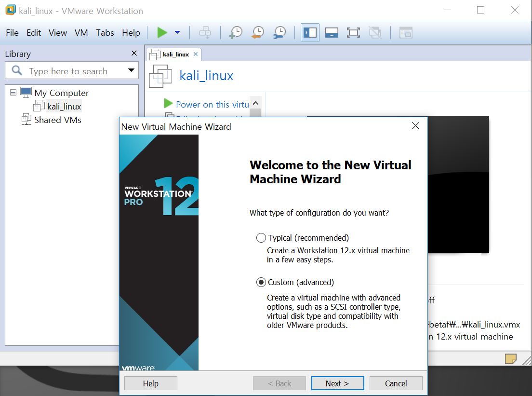Screen dimensions: 532x396
Task: Select the Typical (recommended) radio option
Action: [261, 238]
